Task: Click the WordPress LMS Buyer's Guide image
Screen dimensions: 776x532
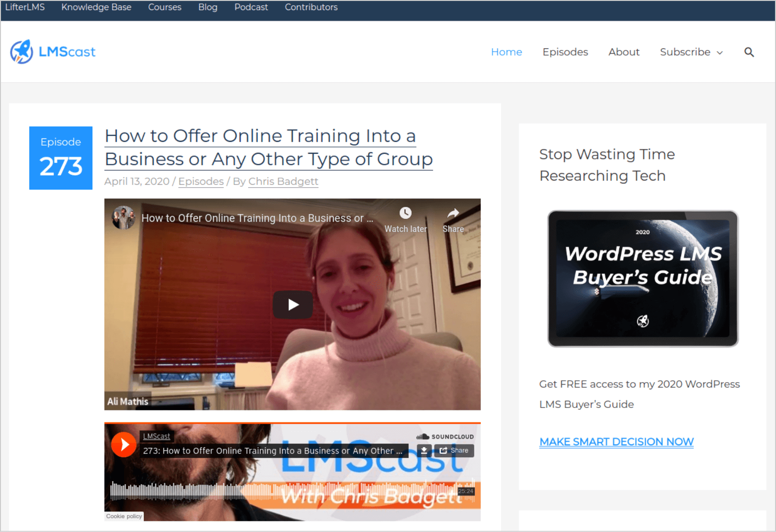Action: point(643,279)
